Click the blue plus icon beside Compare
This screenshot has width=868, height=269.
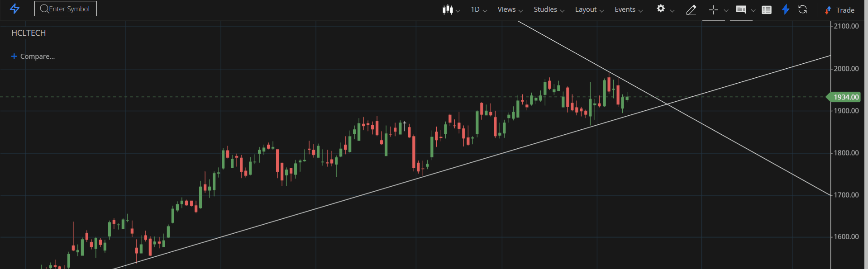coord(14,56)
